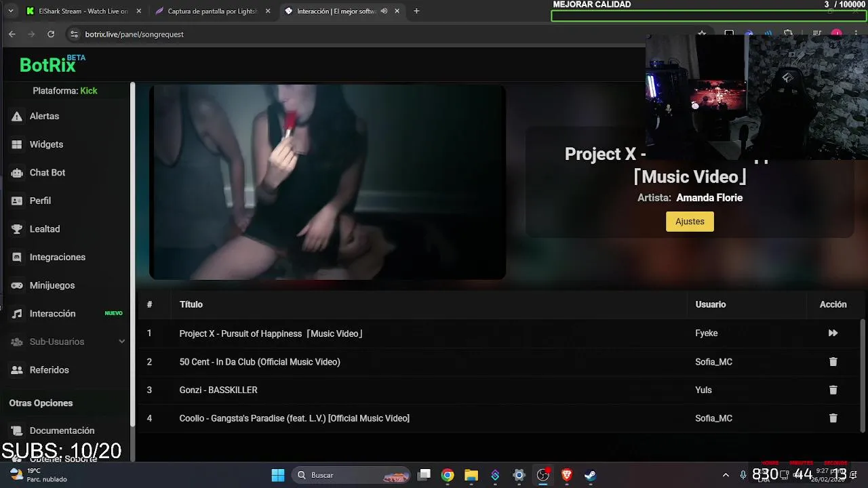868x488 pixels.
Task: Click the Project X - Pursuit of Happiness row title
Action: 271,333
